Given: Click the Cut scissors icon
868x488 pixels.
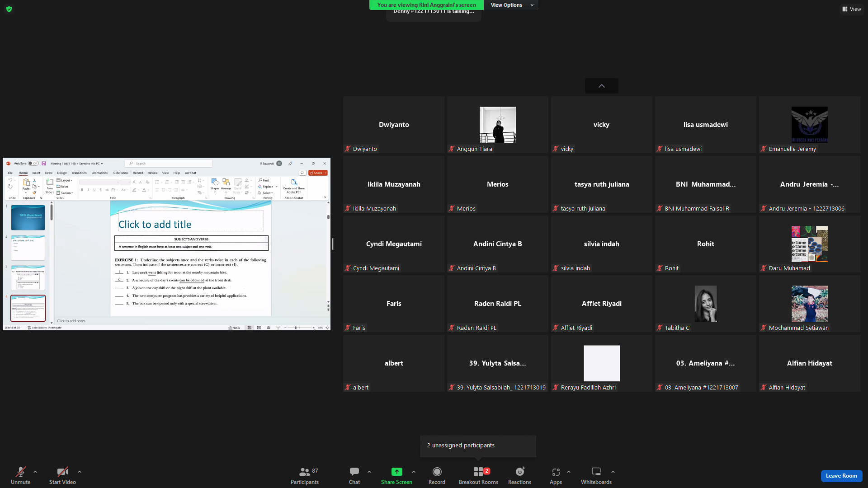Looking at the screenshot, I should (x=34, y=180).
